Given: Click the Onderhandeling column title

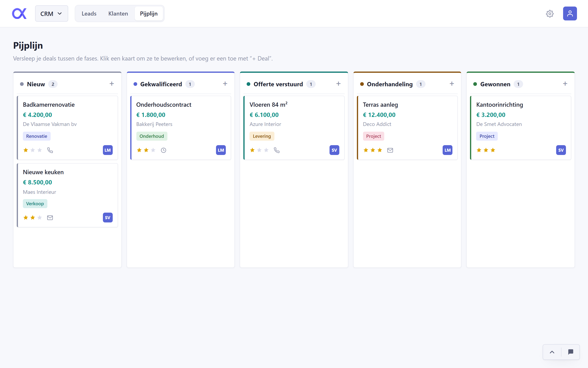Looking at the screenshot, I should pyautogui.click(x=390, y=84).
